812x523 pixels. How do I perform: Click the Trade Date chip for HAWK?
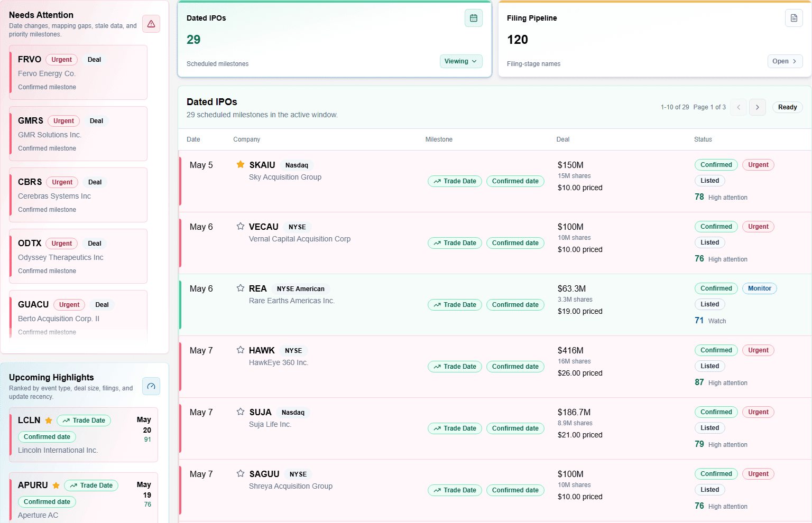[455, 367]
